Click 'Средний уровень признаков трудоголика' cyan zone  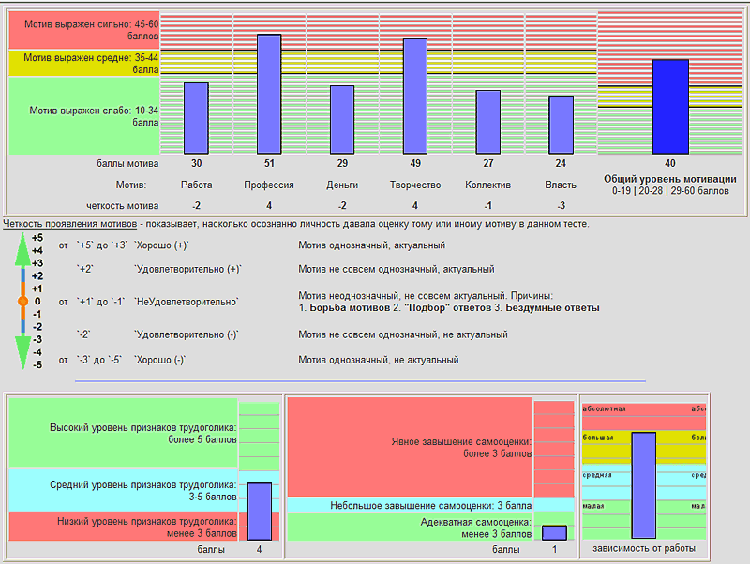[123, 490]
